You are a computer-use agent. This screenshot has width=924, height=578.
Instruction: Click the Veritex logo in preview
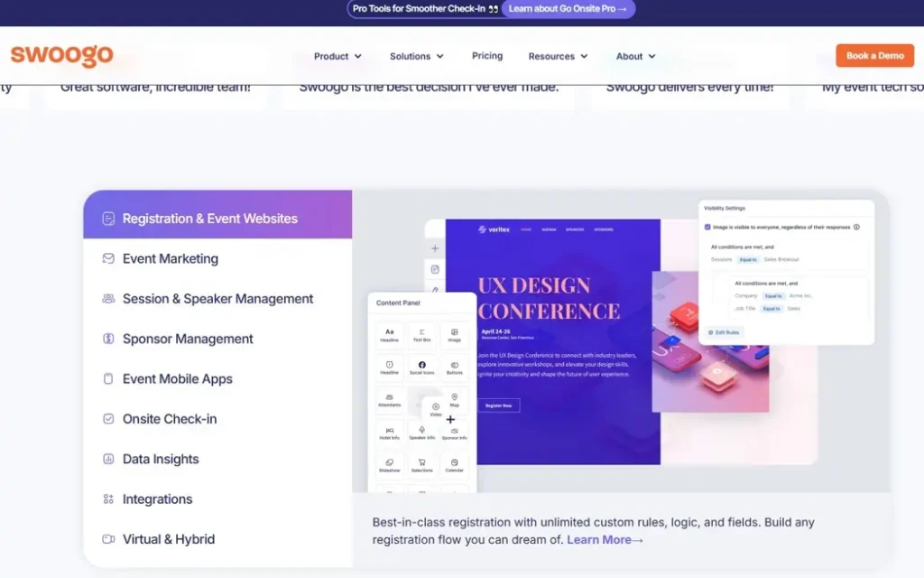point(494,229)
